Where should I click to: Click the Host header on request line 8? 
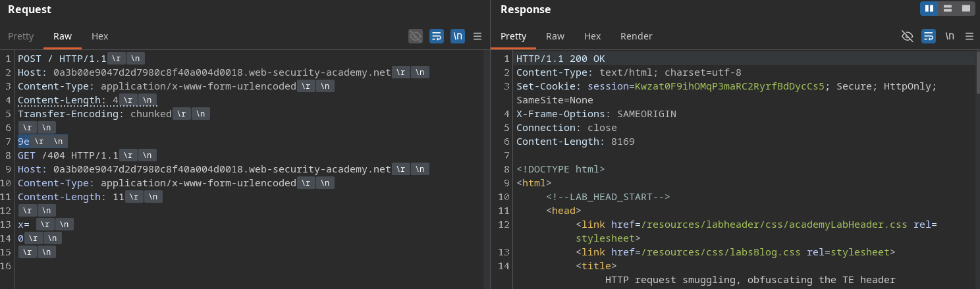click(x=204, y=169)
